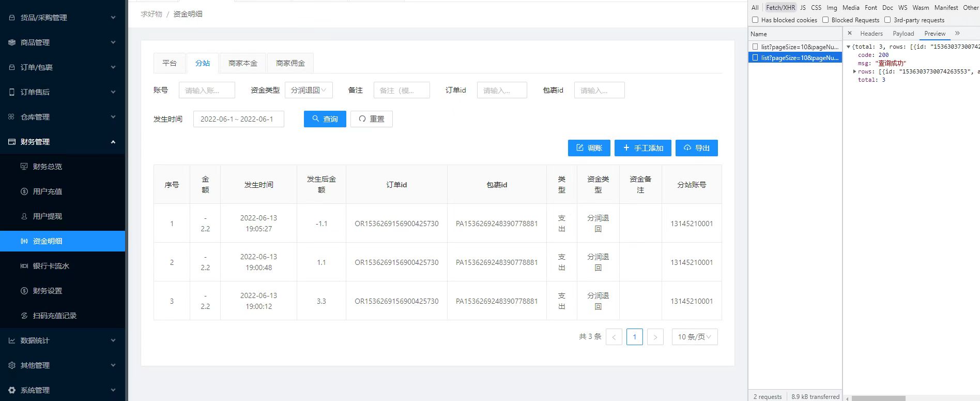Click the 账号 input field

pos(207,90)
